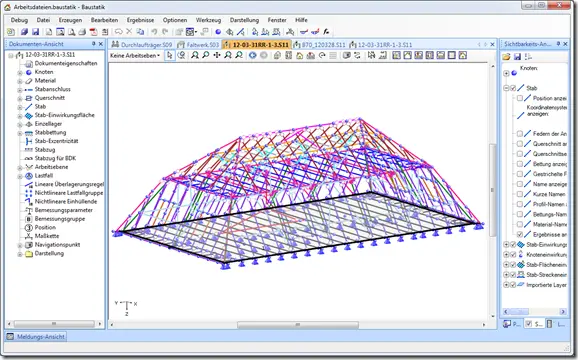Click the formula fx icon in toolbar

click(326, 32)
